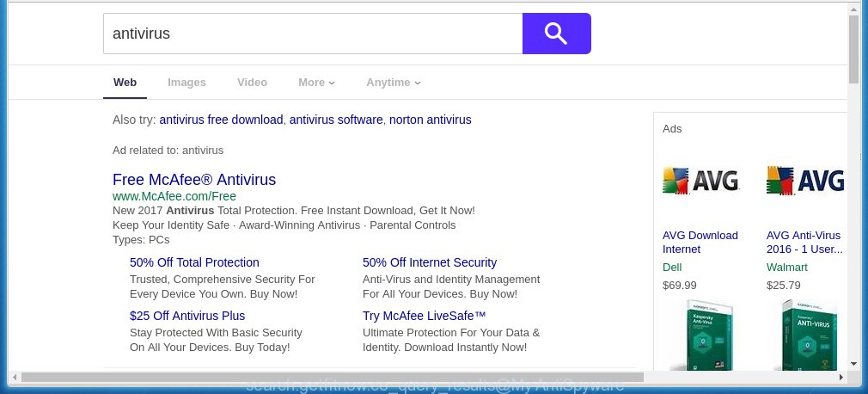Click the vertical scrollbar down arrow
The image size is (868, 394).
853,364
